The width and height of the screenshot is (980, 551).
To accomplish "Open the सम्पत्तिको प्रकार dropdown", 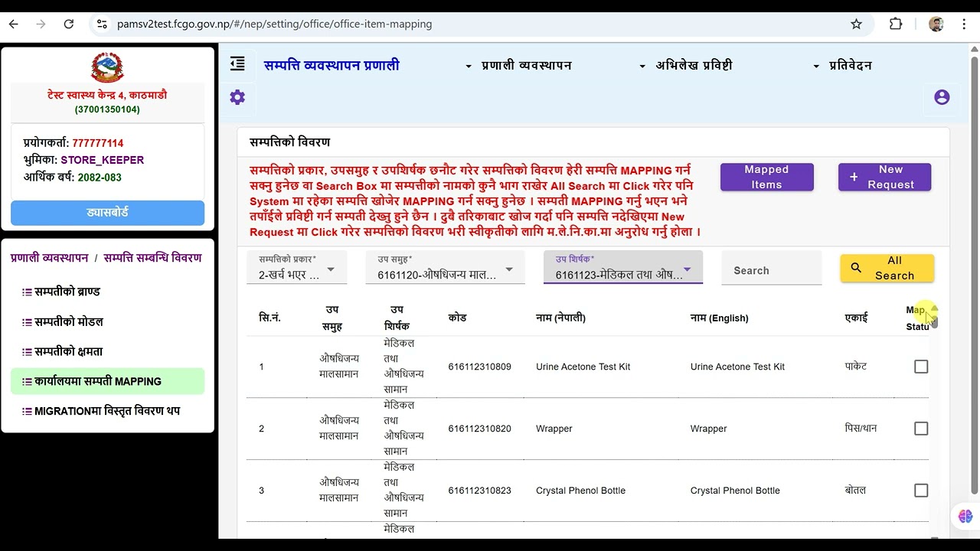I will tap(297, 268).
